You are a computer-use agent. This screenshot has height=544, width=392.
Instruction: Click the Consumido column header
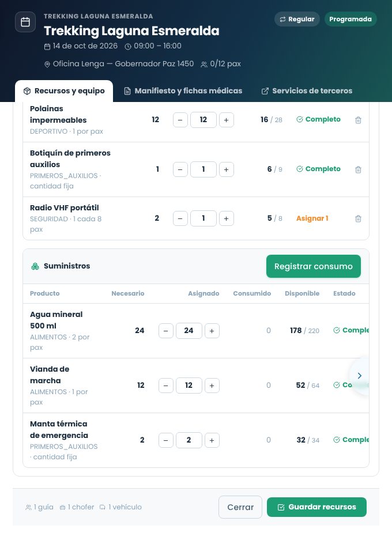(252, 293)
